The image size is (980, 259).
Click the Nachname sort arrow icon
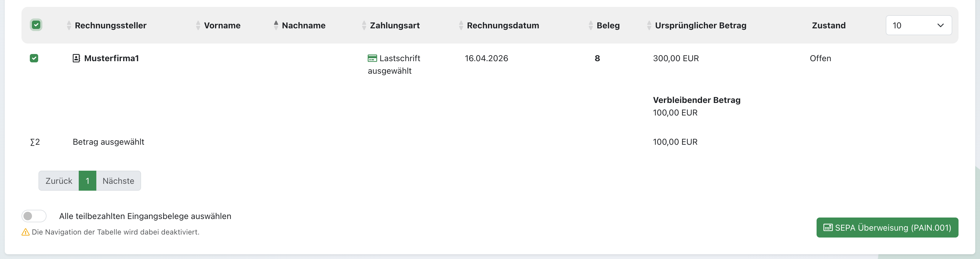pos(276,26)
